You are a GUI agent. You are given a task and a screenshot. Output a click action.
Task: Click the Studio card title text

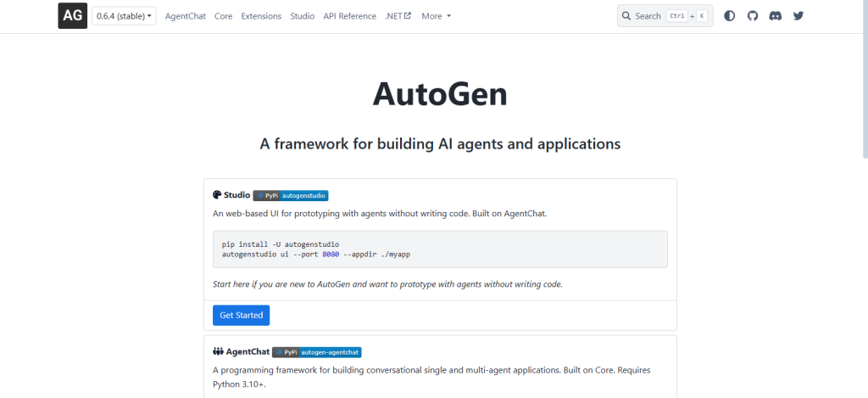(x=237, y=195)
